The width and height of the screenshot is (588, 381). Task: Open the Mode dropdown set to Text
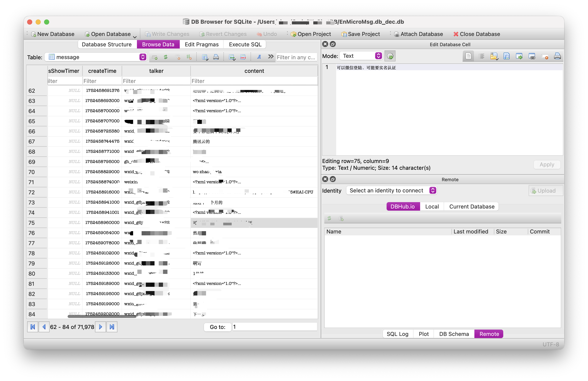pyautogui.click(x=361, y=56)
